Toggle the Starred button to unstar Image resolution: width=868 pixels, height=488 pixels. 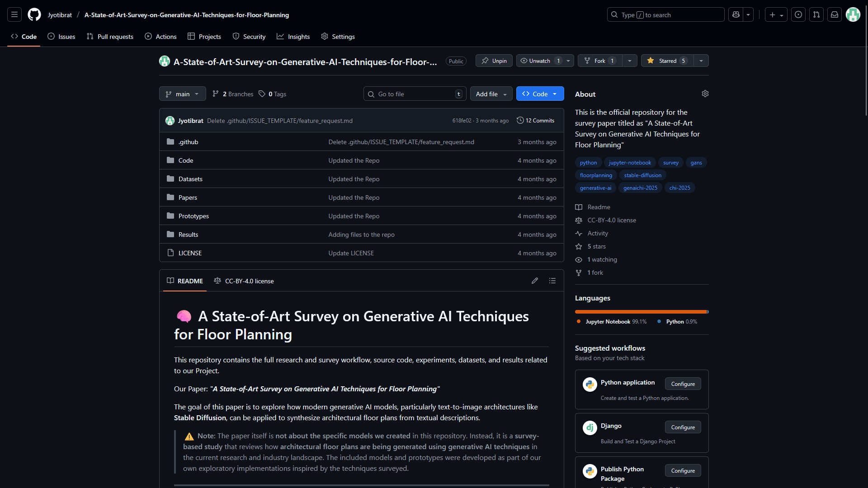pos(667,61)
